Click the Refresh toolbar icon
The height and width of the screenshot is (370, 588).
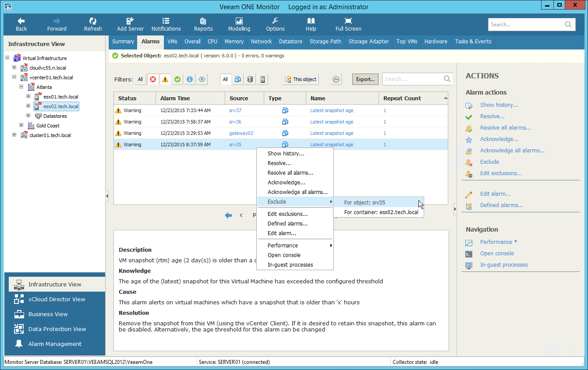pos(93,21)
